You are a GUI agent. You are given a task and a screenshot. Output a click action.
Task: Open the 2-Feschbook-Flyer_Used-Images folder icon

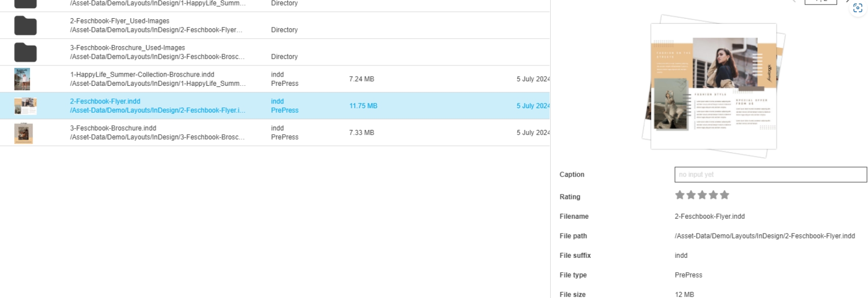[25, 25]
